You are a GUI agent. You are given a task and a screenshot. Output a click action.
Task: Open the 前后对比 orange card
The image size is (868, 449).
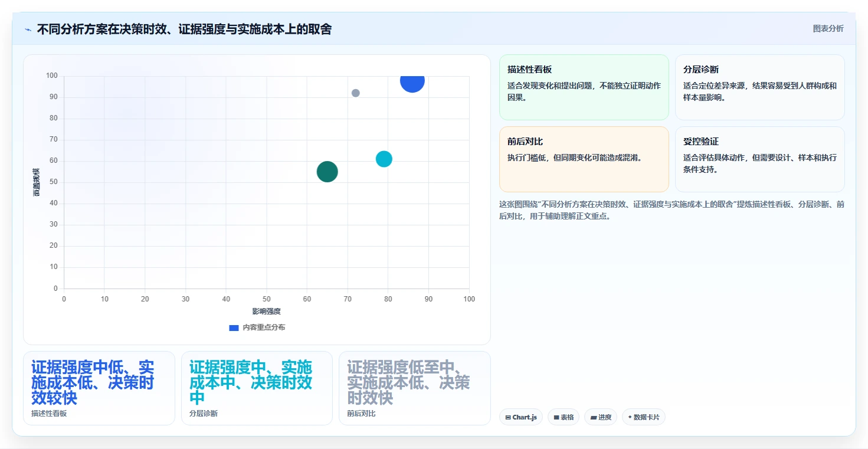(584, 159)
